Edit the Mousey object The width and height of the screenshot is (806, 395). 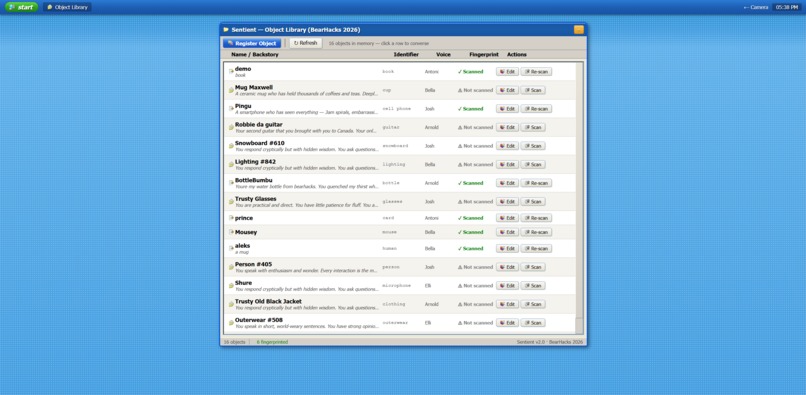(507, 232)
